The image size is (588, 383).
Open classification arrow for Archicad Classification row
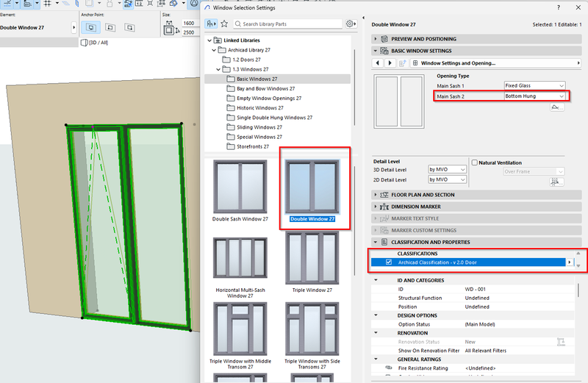pos(570,262)
